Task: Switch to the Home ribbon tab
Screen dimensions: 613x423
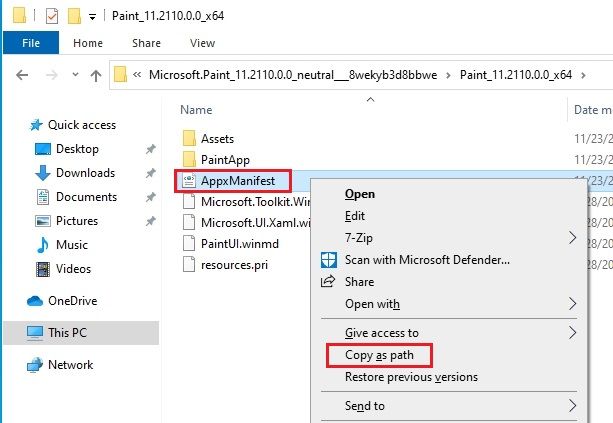Action: (x=88, y=43)
